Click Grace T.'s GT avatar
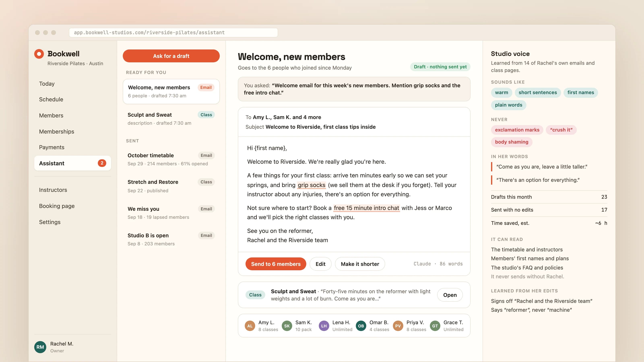644x362 pixels. (x=435, y=326)
